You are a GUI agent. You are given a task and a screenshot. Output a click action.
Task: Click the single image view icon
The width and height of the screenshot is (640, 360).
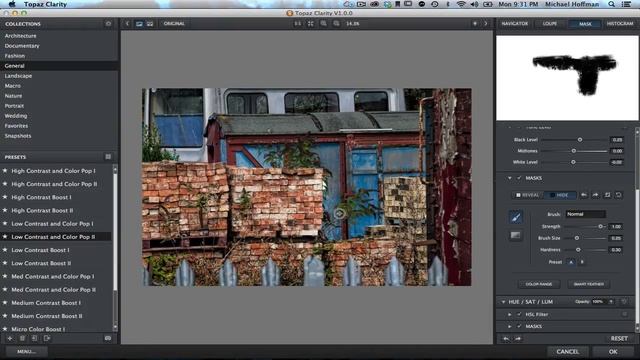coord(139,24)
